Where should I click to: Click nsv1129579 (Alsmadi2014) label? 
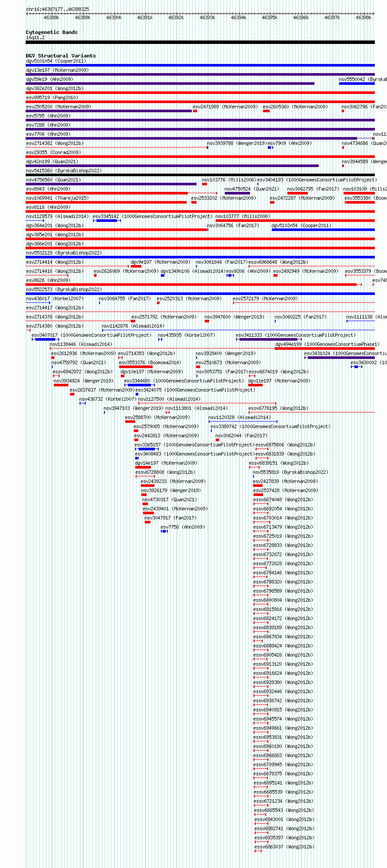click(57, 216)
